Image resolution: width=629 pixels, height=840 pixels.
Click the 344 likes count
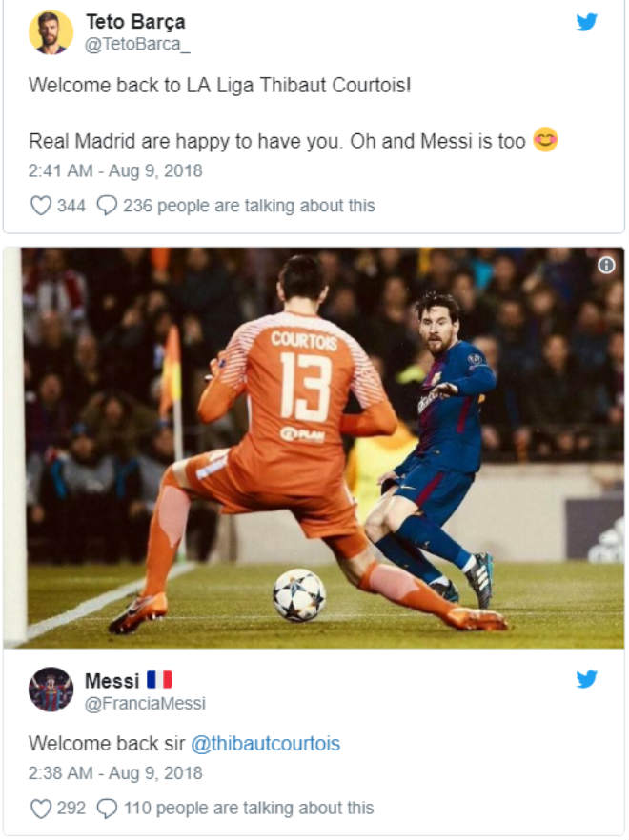point(71,206)
